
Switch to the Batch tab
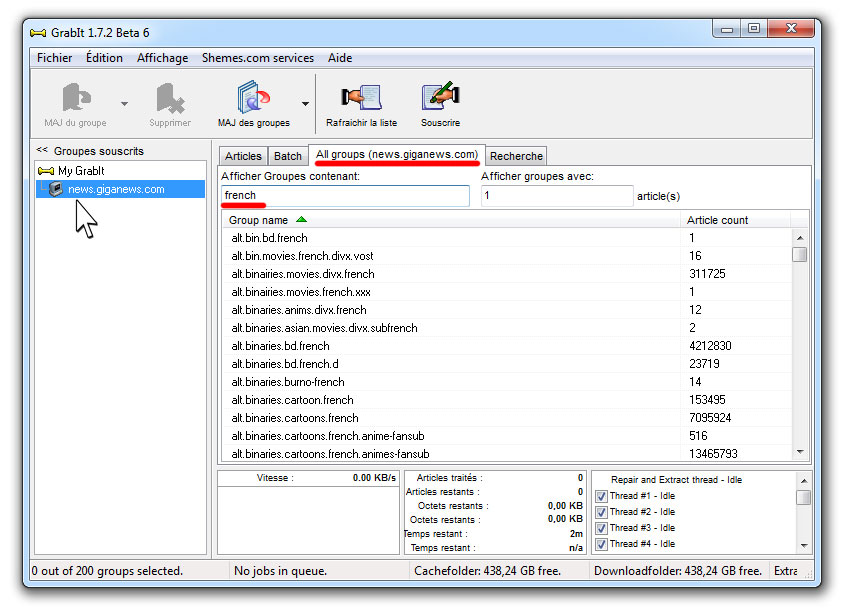click(288, 156)
